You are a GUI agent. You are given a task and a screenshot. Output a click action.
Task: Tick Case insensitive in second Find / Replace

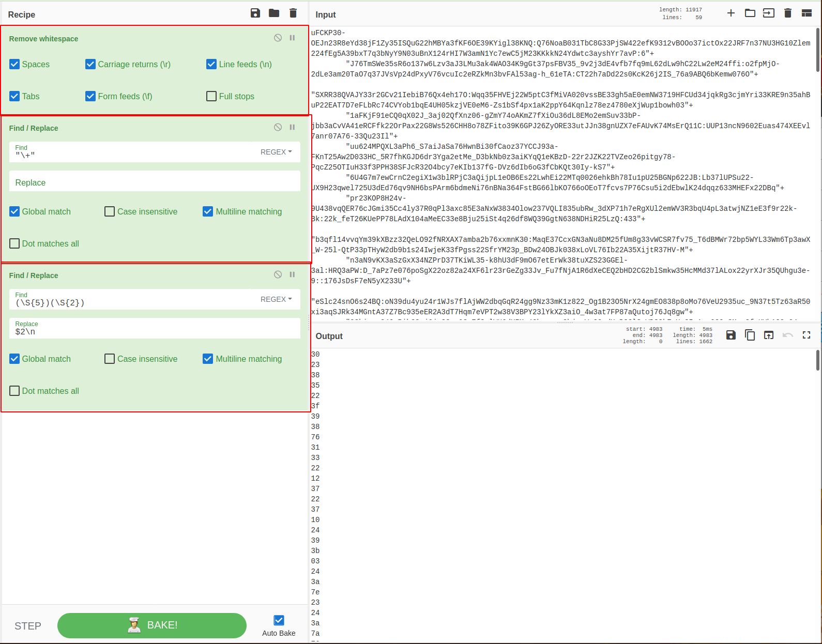[x=110, y=359]
